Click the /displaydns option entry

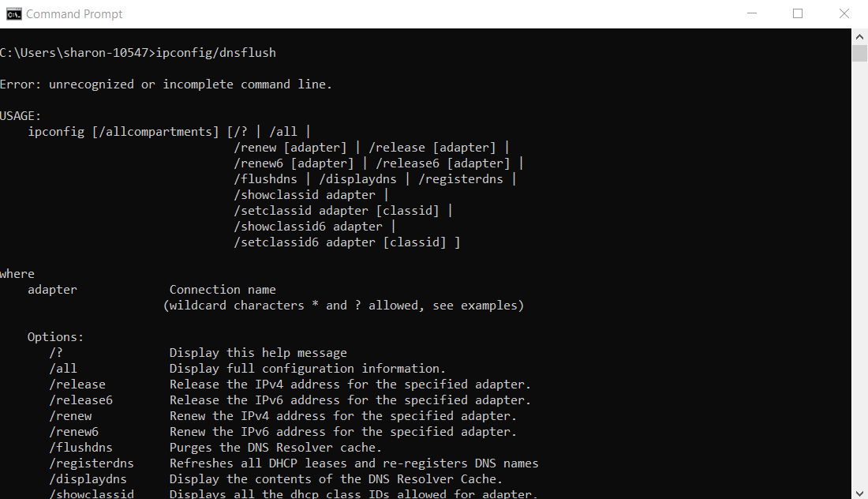tap(88, 479)
